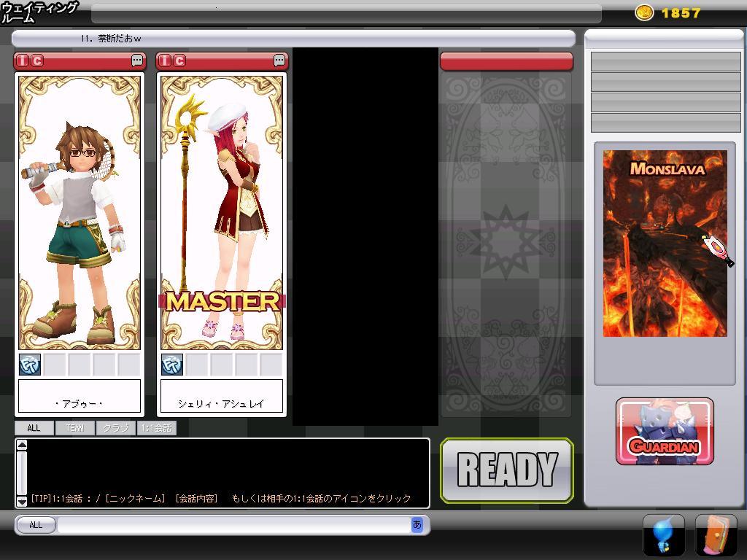This screenshot has width=747, height=560.
Task: Toggle the GUARDIAN mode button
Action: (x=665, y=432)
